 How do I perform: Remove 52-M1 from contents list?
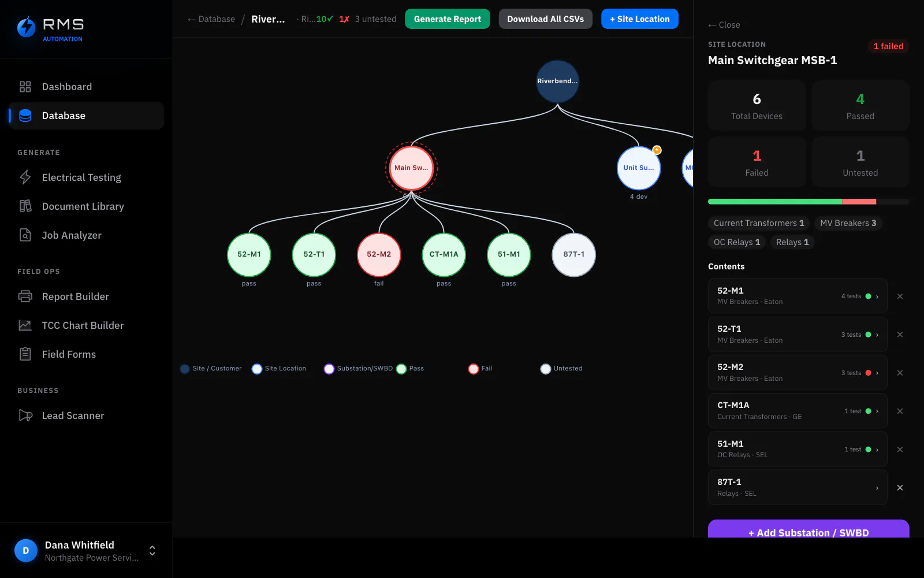coord(900,297)
